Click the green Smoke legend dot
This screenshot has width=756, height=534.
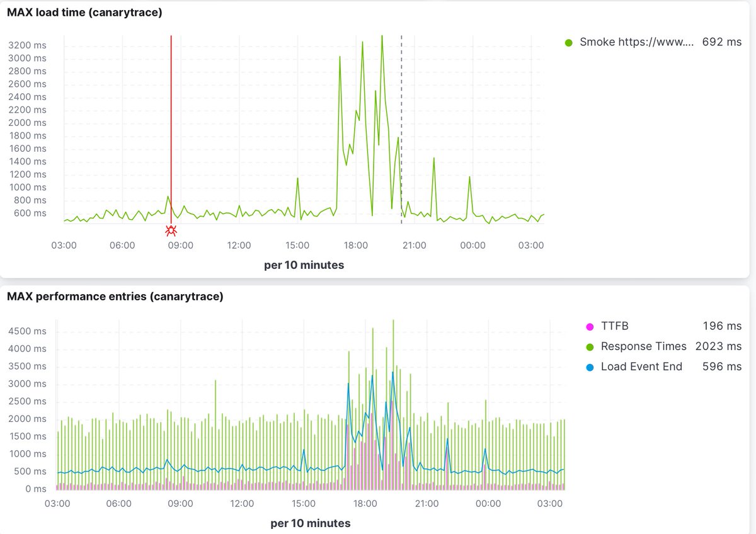coord(568,43)
